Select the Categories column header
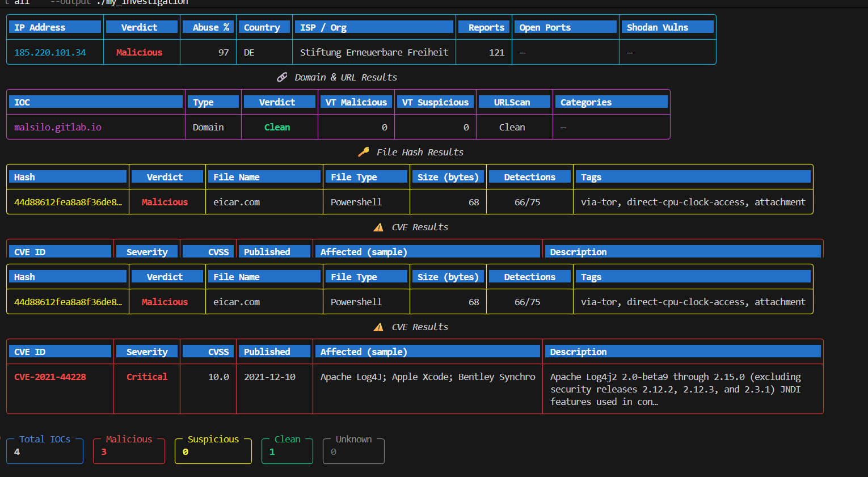This screenshot has width=868, height=477. [x=612, y=102]
